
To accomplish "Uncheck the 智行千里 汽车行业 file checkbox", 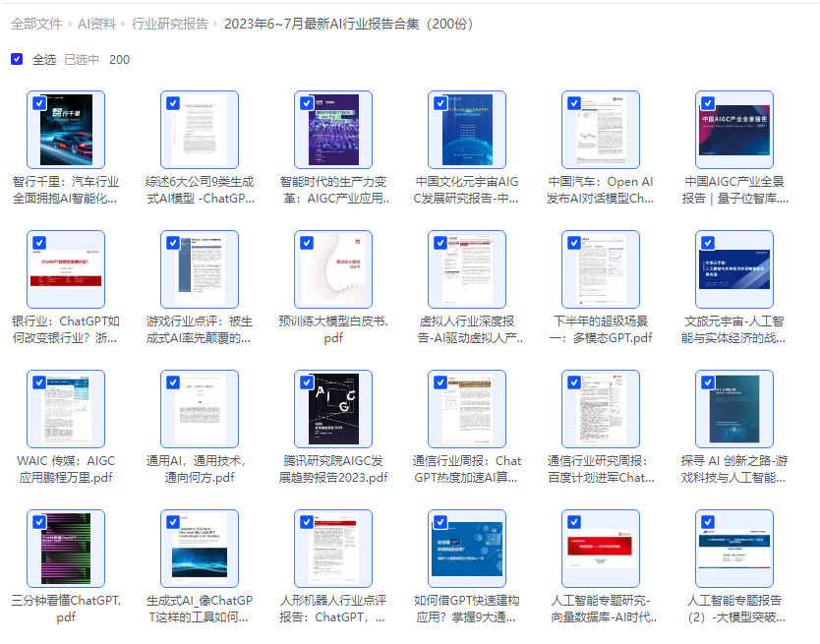I will 39,103.
